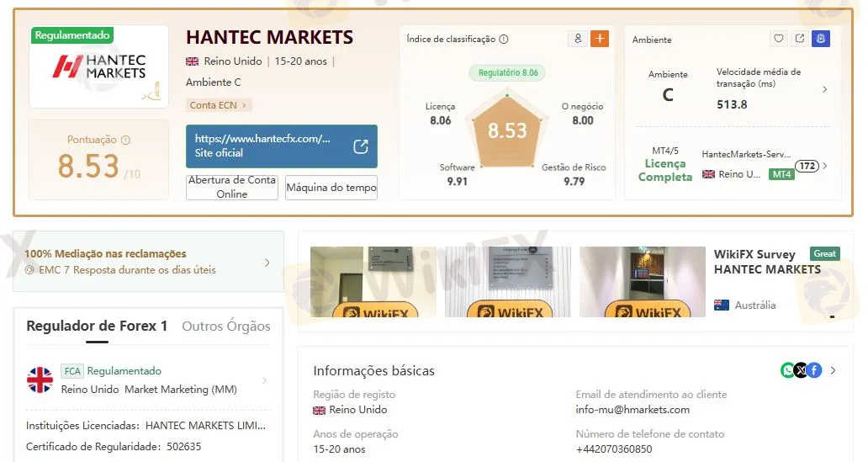Open the Facebook social icon

(814, 370)
